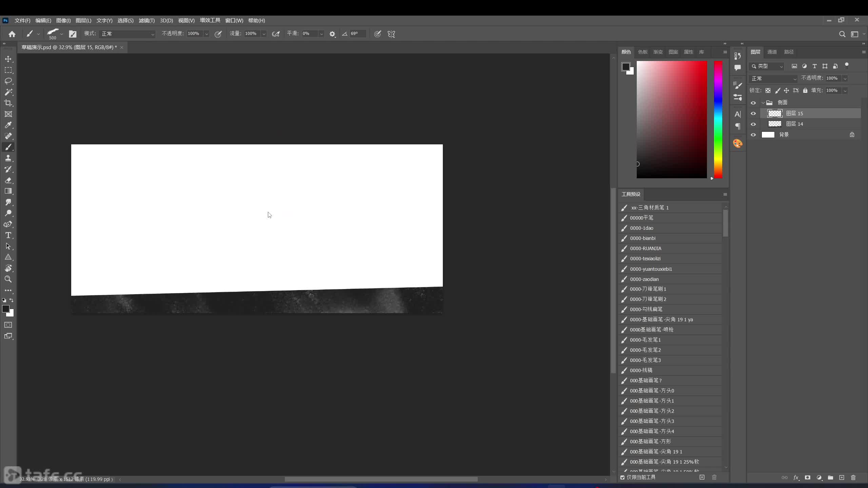Select the Frame tool
Viewport: 868px width, 488px height.
pos(8,114)
